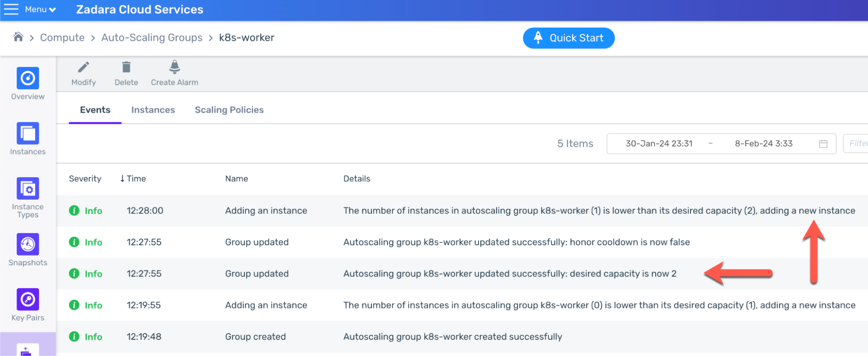Viewport: 868px width, 356px height.
Task: Sort by Details column header
Action: [356, 178]
